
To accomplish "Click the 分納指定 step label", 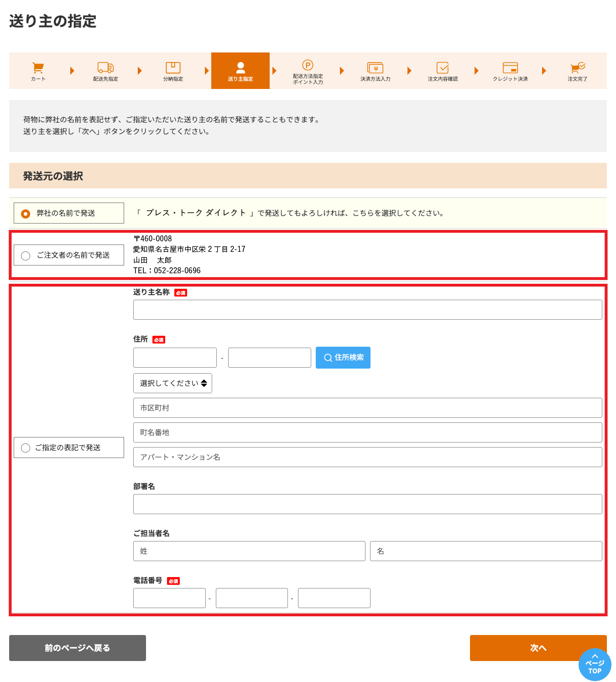I will point(173,79).
